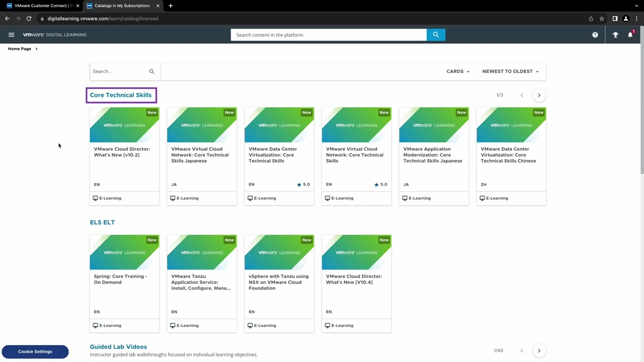Image resolution: width=644 pixels, height=362 pixels.
Task: Open the Core Technical Skills catalog link
Action: pos(121,95)
